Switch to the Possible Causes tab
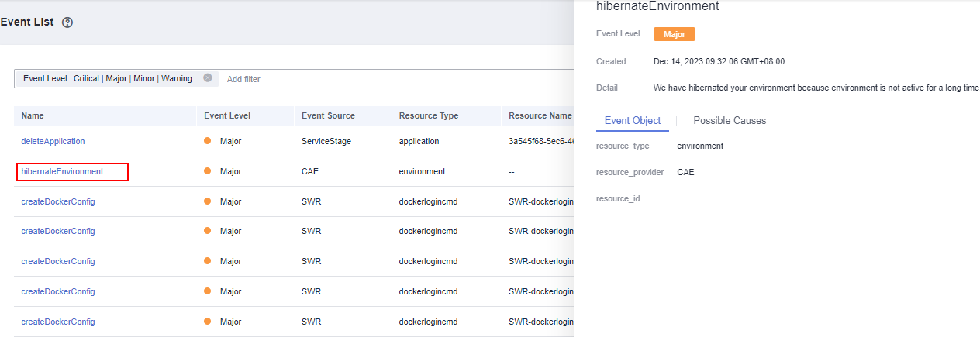 [x=730, y=120]
